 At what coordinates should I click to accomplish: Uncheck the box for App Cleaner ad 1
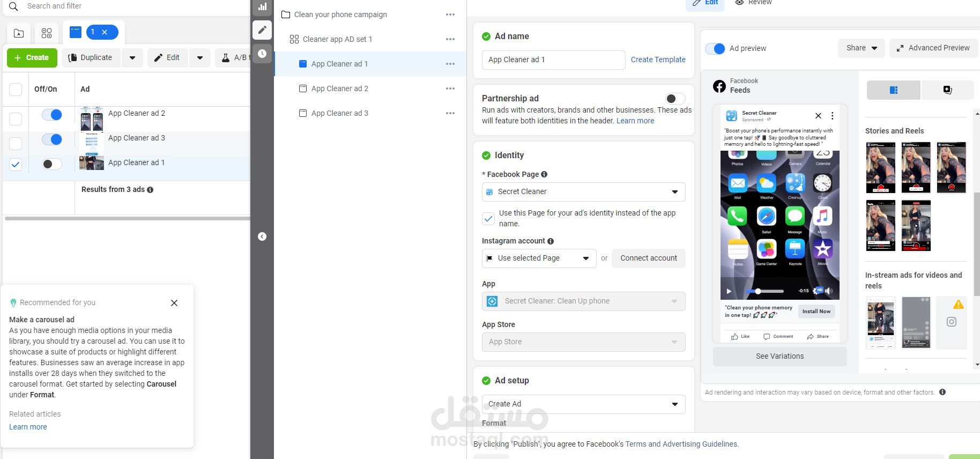point(16,164)
